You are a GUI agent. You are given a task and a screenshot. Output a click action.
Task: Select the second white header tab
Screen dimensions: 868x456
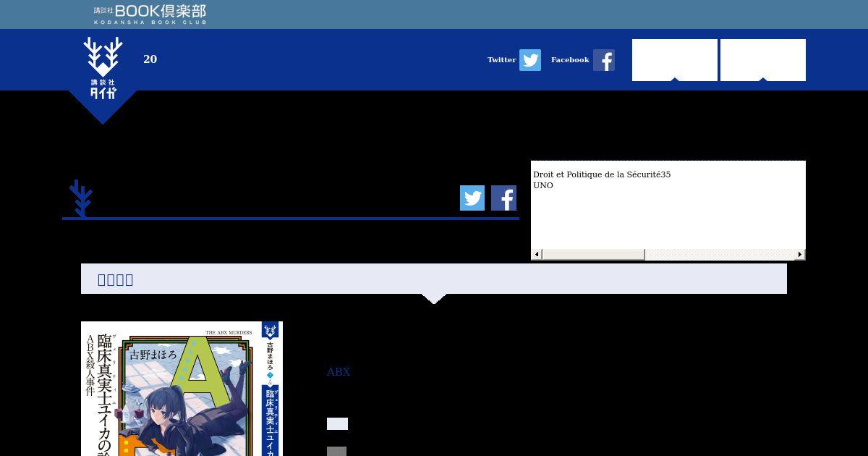pos(763,60)
